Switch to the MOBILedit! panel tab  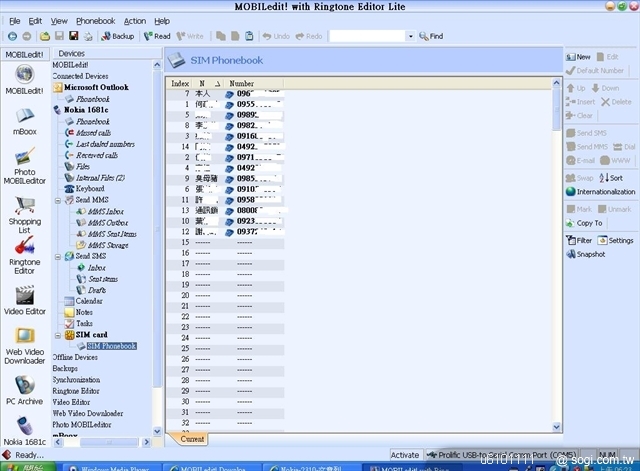(24, 54)
